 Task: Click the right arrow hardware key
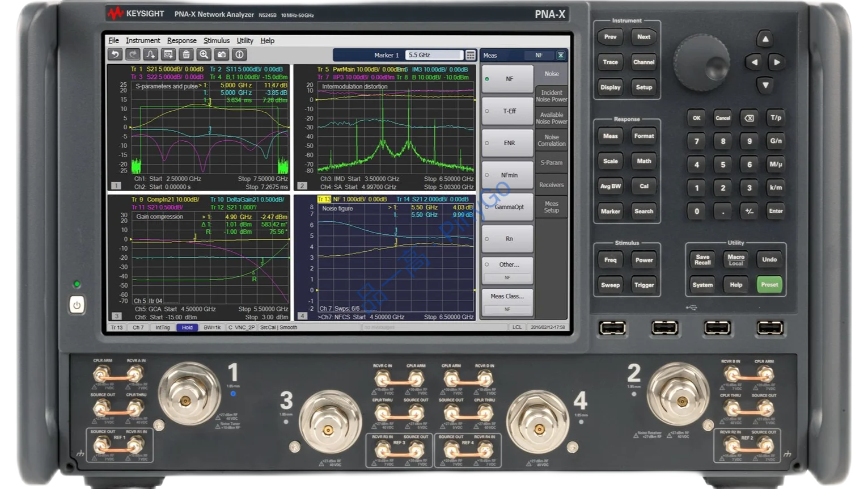click(x=777, y=62)
